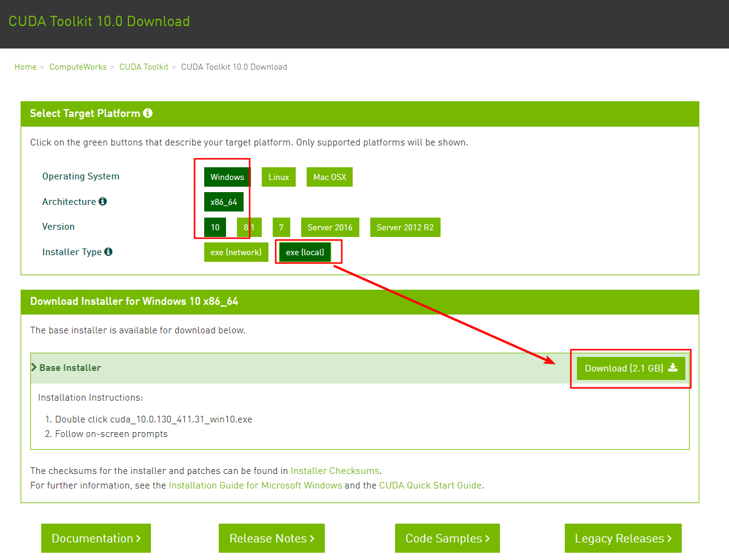Collapse the Base Installer section
This screenshot has width=729, height=560.
point(66,368)
